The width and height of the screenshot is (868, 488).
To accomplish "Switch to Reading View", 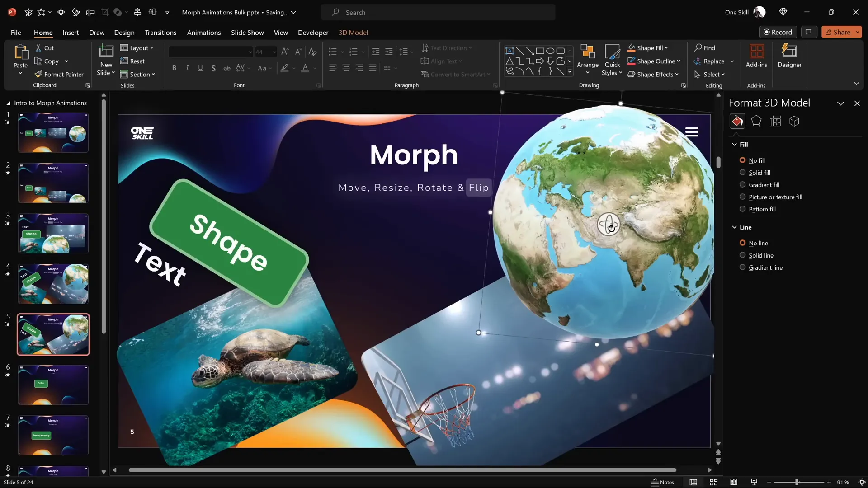I will (x=734, y=482).
